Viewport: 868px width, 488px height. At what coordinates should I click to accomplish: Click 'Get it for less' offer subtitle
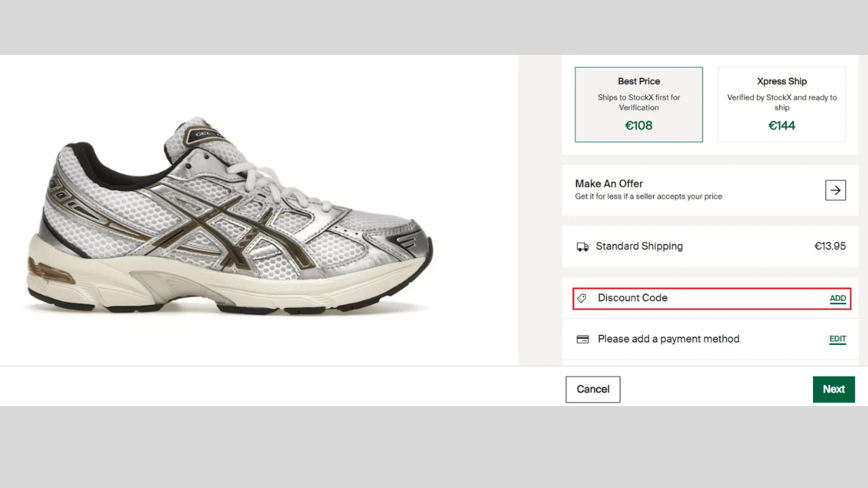pyautogui.click(x=648, y=197)
